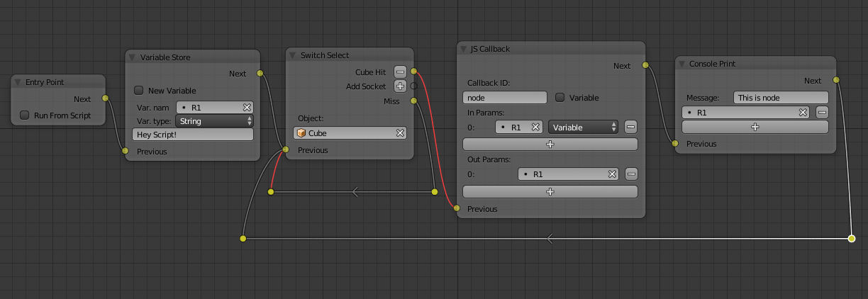Check the Variable checkbox beside Callback ID
Screen dimensions: 868x299
[560, 98]
